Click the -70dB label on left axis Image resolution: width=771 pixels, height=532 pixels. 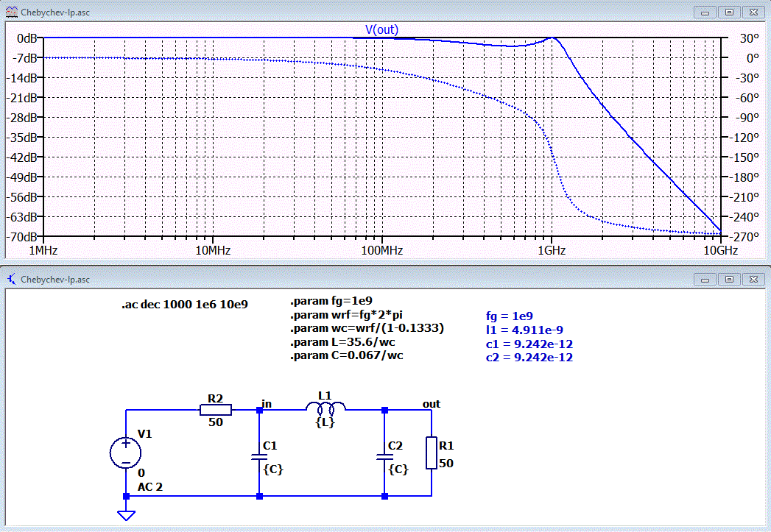point(23,236)
